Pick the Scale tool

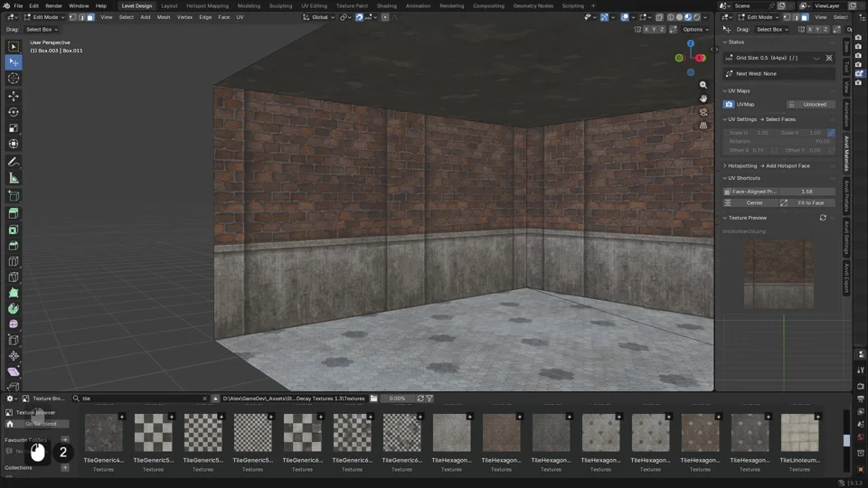(x=14, y=127)
